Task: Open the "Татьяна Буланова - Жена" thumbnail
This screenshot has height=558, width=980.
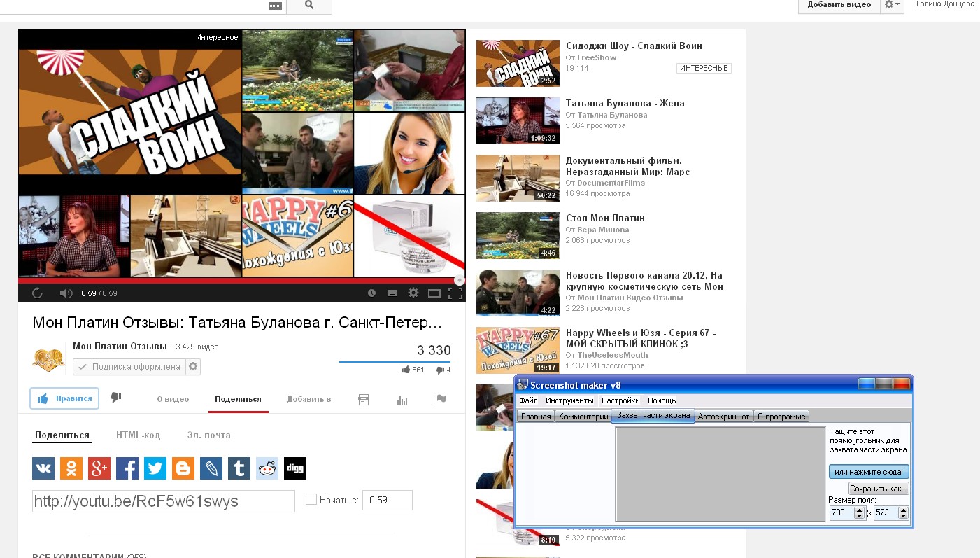Action: click(518, 120)
